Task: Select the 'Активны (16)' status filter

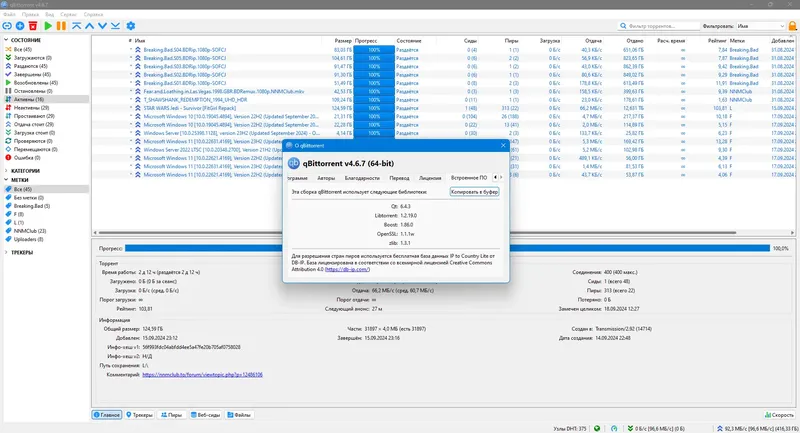Action: click(x=46, y=99)
